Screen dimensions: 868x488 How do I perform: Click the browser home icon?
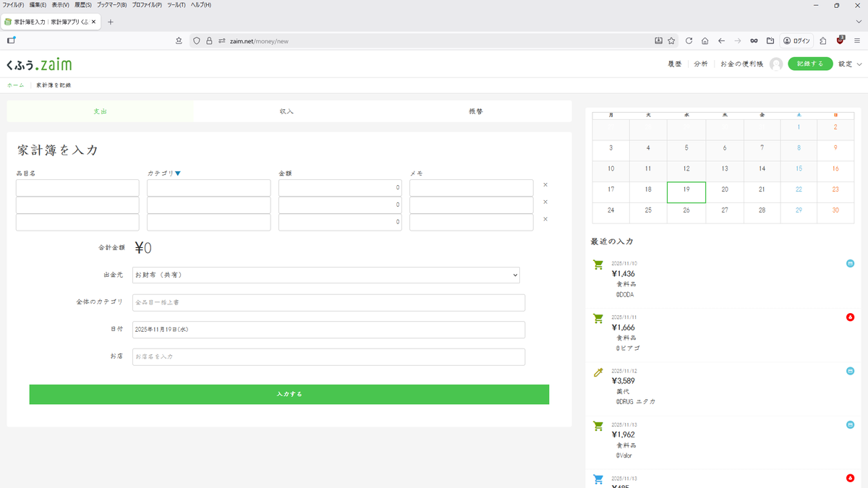pyautogui.click(x=705, y=40)
